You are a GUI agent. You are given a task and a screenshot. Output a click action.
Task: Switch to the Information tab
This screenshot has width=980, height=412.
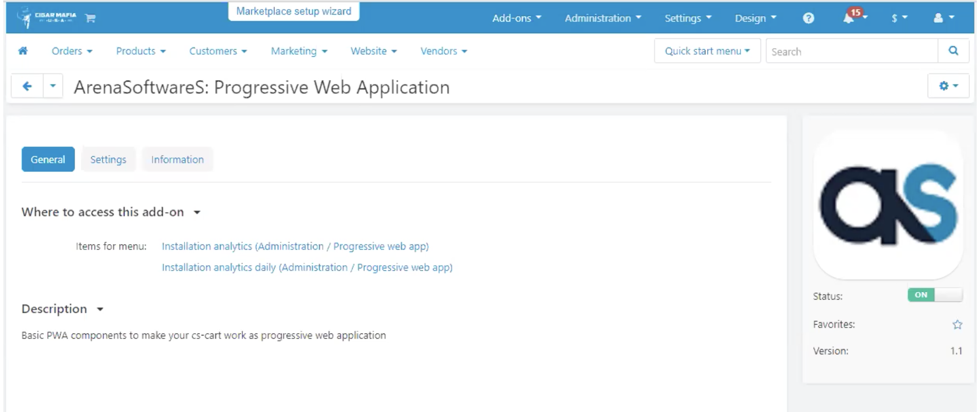[177, 159]
